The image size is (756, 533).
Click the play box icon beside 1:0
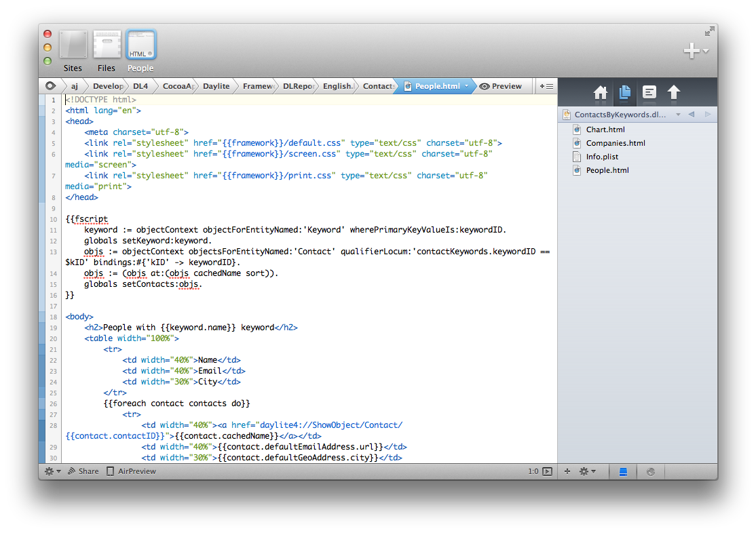[547, 471]
